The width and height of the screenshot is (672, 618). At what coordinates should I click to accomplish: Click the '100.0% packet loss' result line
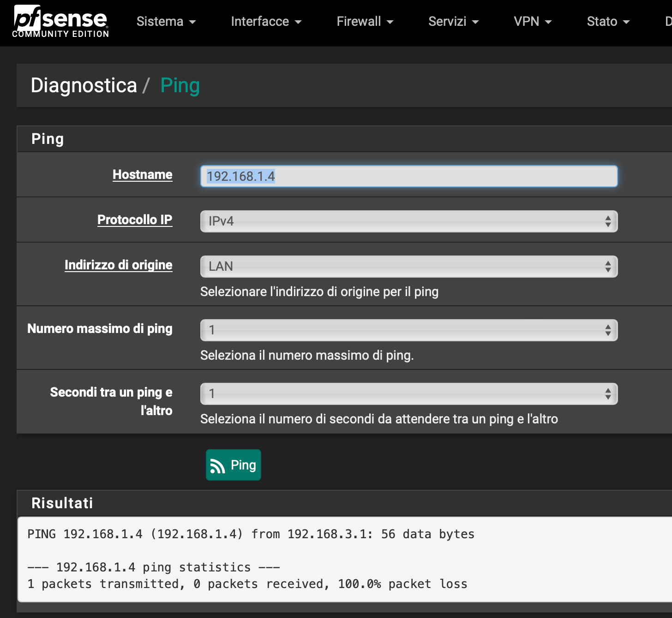point(247,584)
